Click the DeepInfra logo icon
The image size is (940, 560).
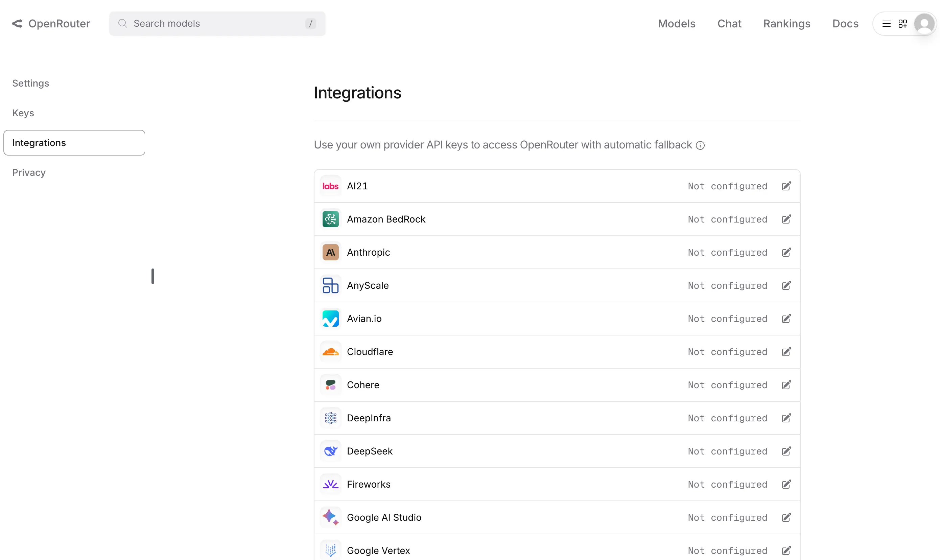coord(330,418)
